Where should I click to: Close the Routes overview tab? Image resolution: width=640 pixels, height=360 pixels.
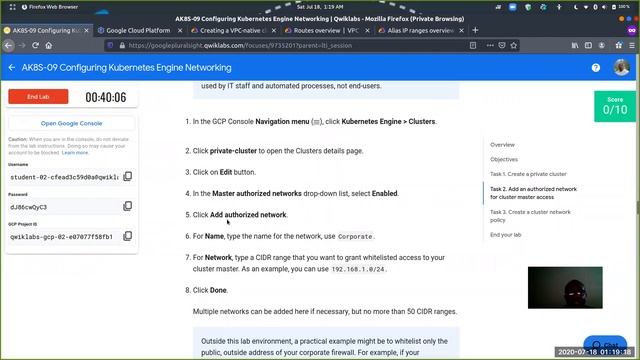point(367,31)
